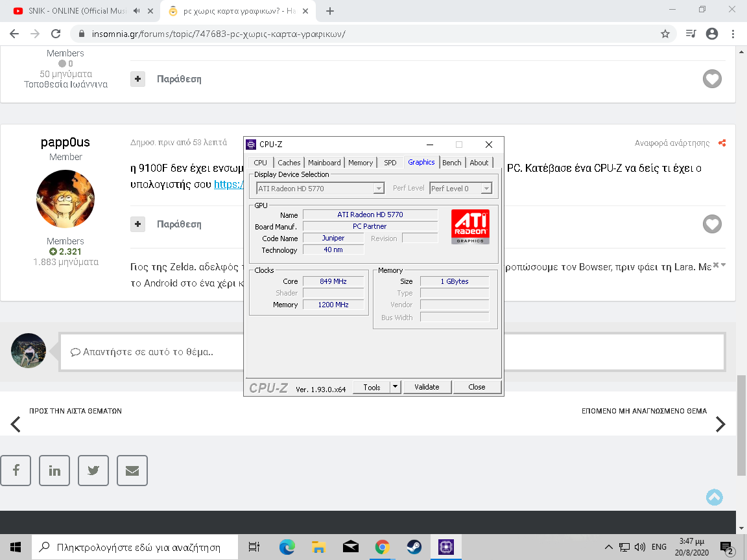The width and height of the screenshot is (747, 560).
Task: Click Παράθεση in the first post
Action: coord(179,79)
